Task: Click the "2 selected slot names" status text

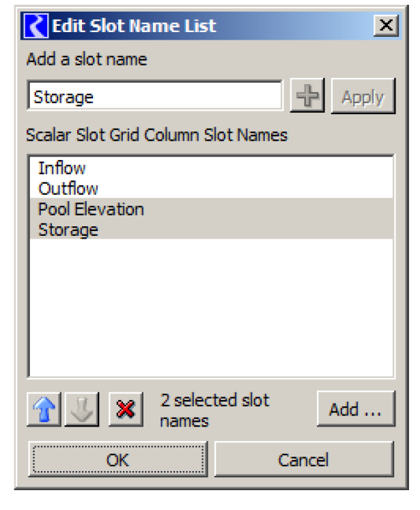Action: [215, 410]
